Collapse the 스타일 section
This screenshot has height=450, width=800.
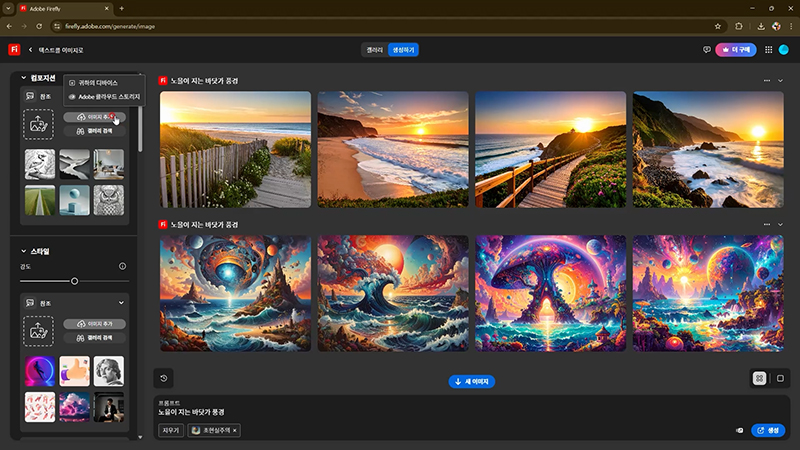23,251
